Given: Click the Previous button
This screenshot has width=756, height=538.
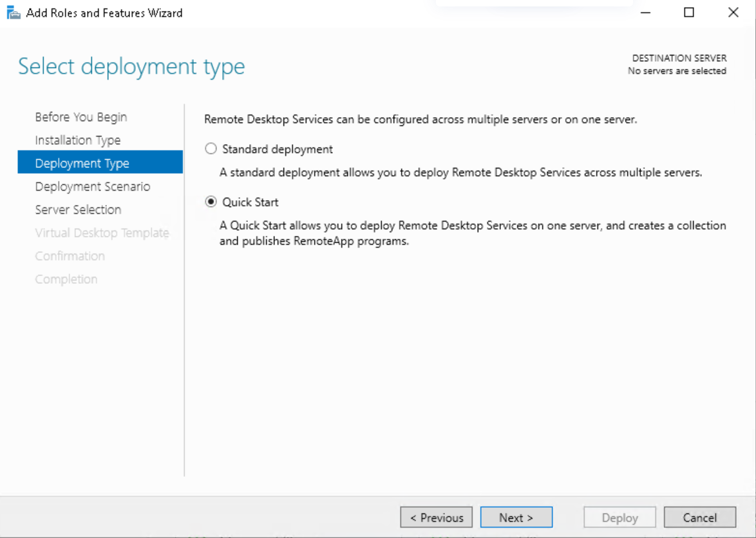Looking at the screenshot, I should pyautogui.click(x=436, y=517).
